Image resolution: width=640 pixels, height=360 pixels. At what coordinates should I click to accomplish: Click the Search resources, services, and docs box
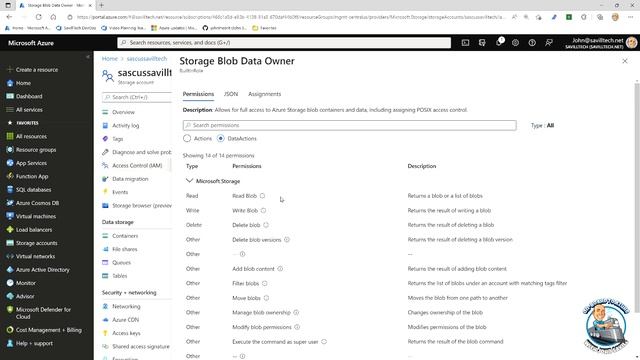(284, 42)
